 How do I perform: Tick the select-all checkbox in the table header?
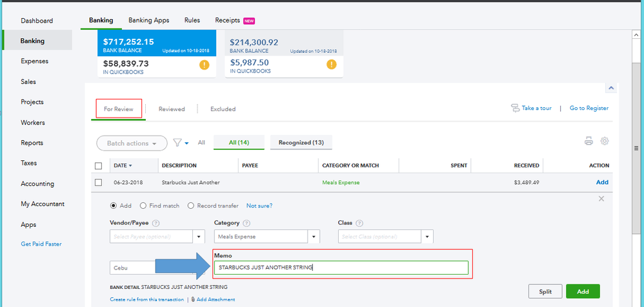tap(98, 165)
